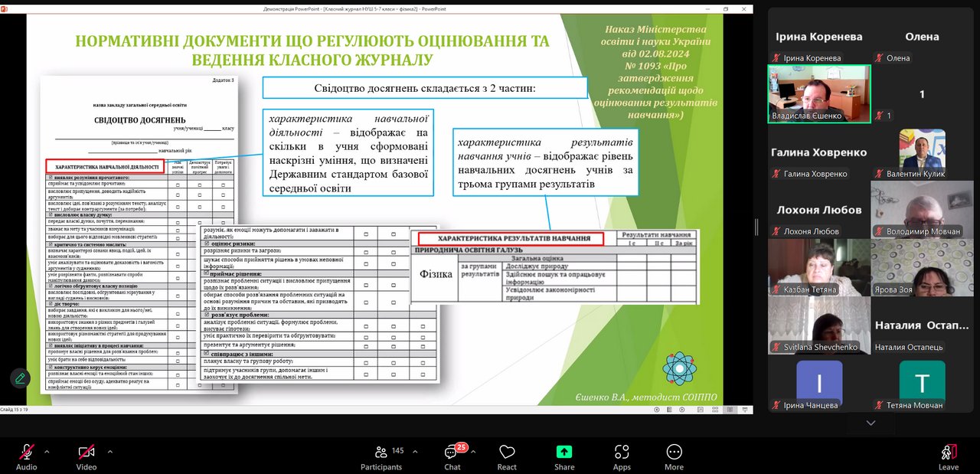The width and height of the screenshot is (980, 474).
Task: Click the red Leave meeting button
Action: [x=949, y=456]
